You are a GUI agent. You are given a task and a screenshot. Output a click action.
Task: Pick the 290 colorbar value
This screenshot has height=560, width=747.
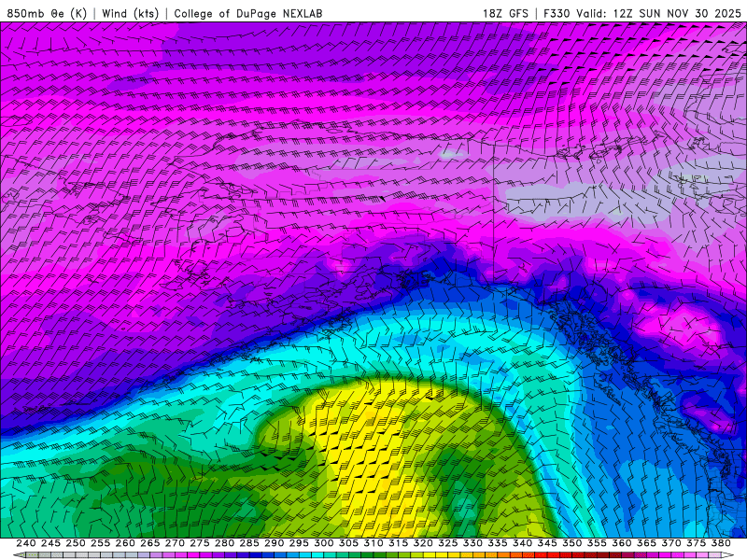[x=274, y=543]
